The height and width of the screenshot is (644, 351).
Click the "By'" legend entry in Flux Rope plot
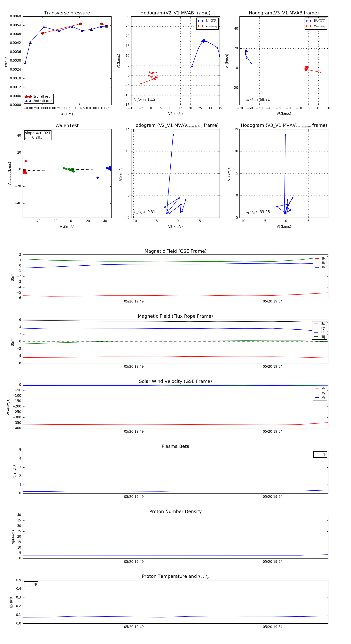tap(320, 328)
